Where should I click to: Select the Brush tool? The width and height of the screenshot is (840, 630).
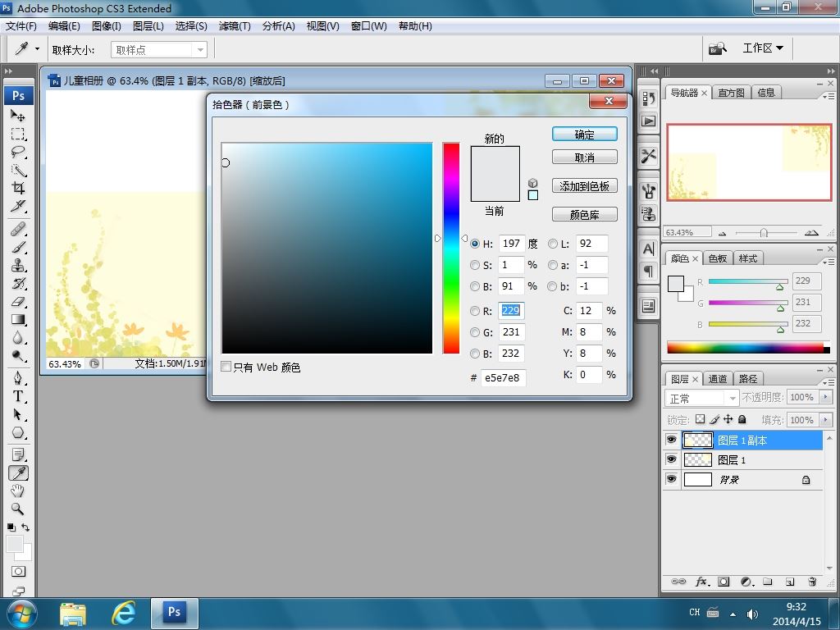point(18,248)
